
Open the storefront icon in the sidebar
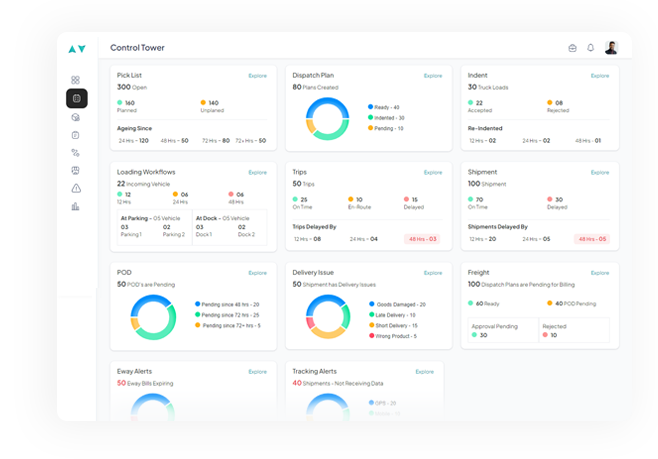tap(76, 170)
